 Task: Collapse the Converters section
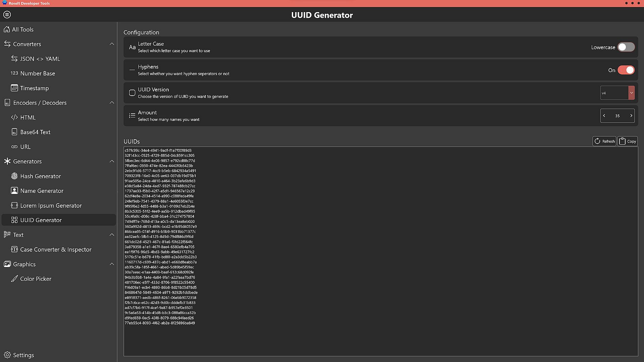(x=112, y=44)
